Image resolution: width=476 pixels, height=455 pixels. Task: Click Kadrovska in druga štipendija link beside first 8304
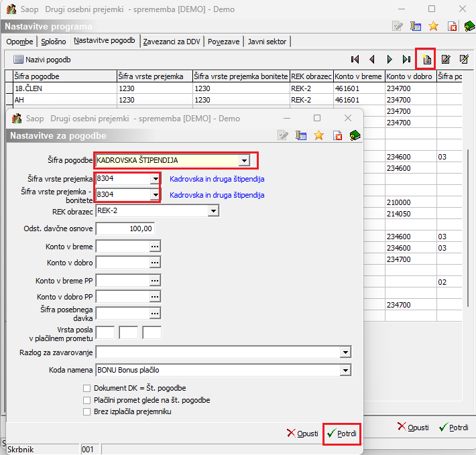point(217,179)
